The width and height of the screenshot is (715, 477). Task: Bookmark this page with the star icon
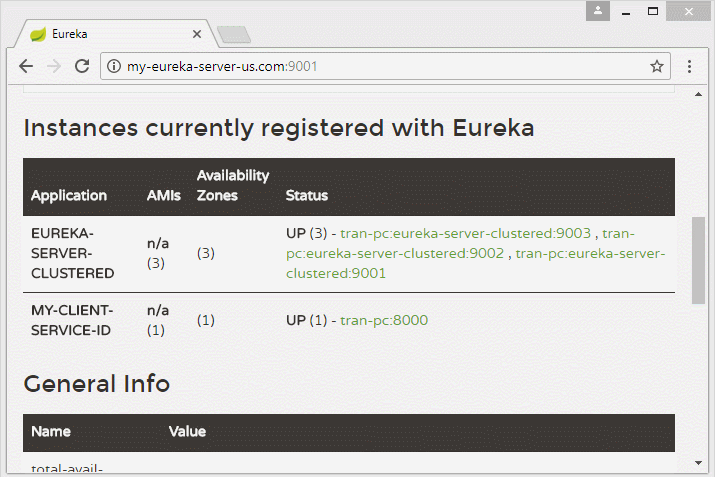[x=657, y=67]
